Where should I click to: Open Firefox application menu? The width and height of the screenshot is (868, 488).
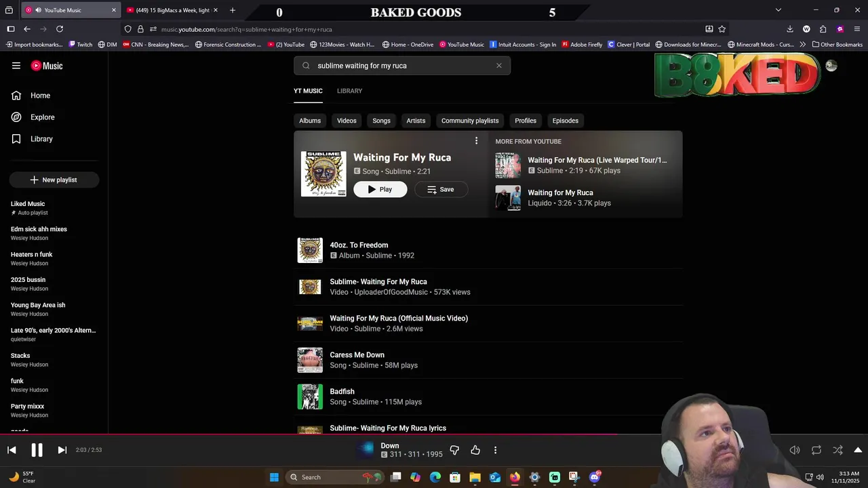click(x=858, y=29)
